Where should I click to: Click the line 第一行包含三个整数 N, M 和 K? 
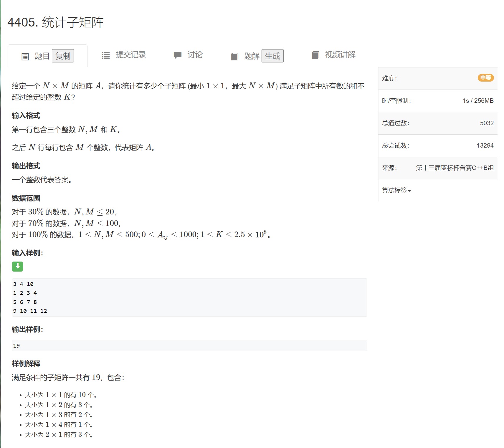click(x=66, y=129)
